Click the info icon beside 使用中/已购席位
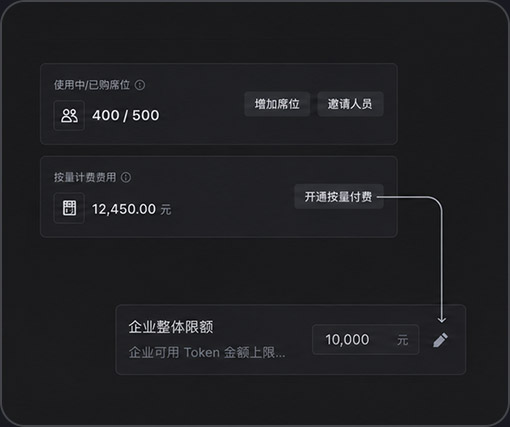Image resolution: width=510 pixels, height=427 pixels. (x=140, y=85)
